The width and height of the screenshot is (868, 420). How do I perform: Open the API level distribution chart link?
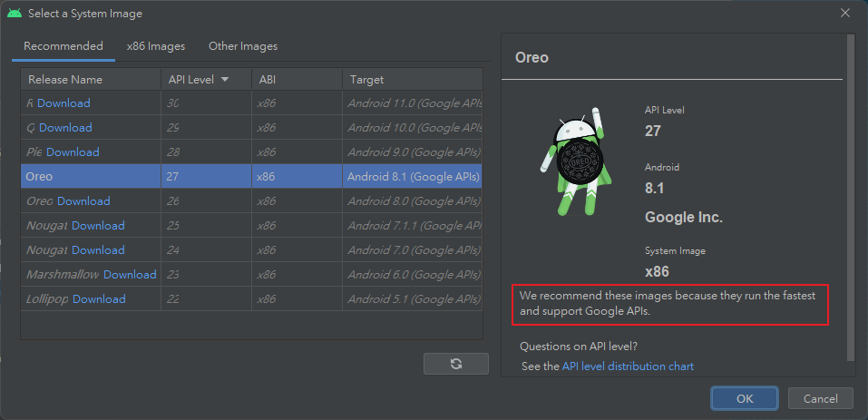628,366
